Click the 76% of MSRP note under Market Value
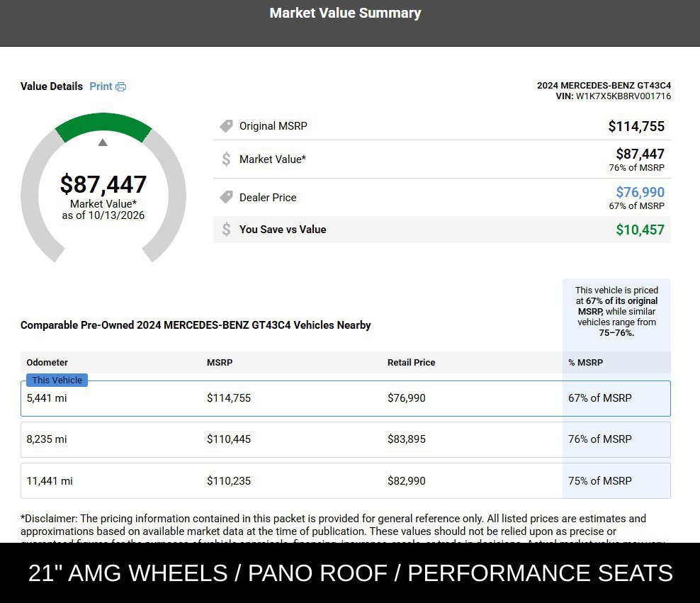Image resolution: width=700 pixels, height=603 pixels. point(637,167)
